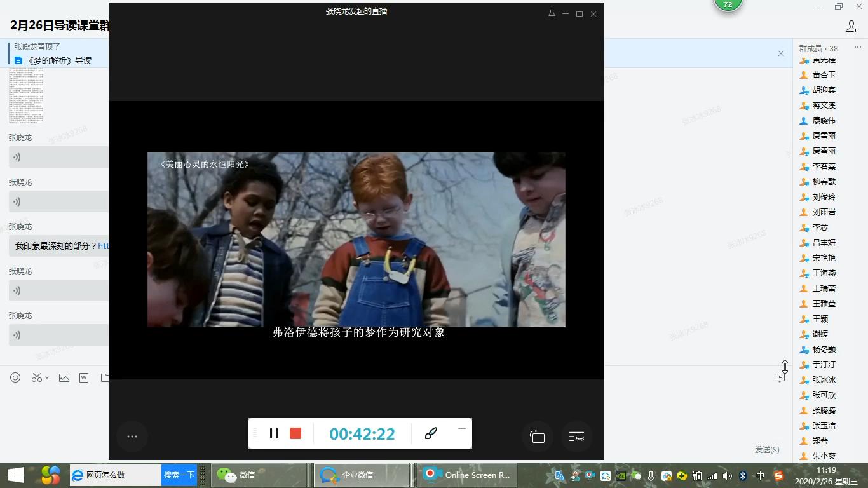
Task: Switch to 企业微信 in the taskbar
Action: click(x=363, y=475)
